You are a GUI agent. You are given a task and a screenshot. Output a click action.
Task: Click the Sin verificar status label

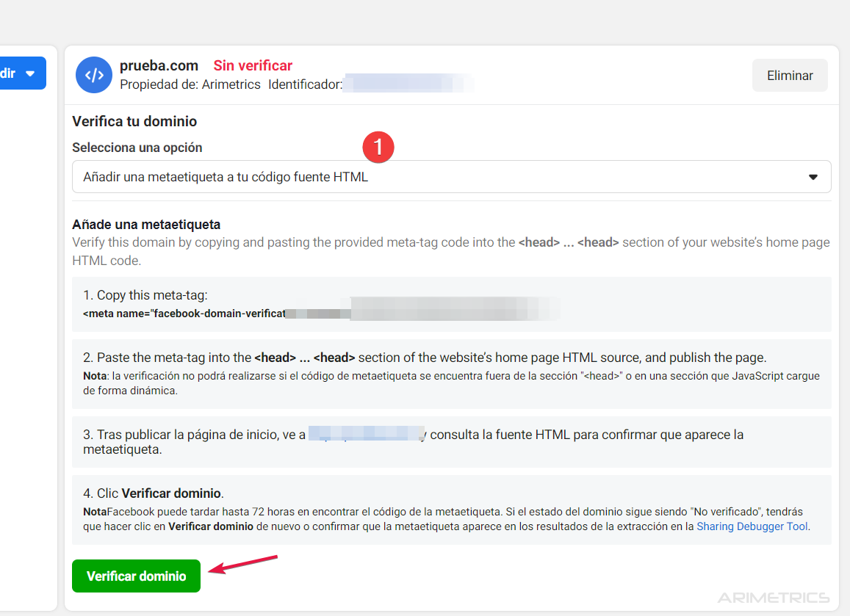pos(253,65)
